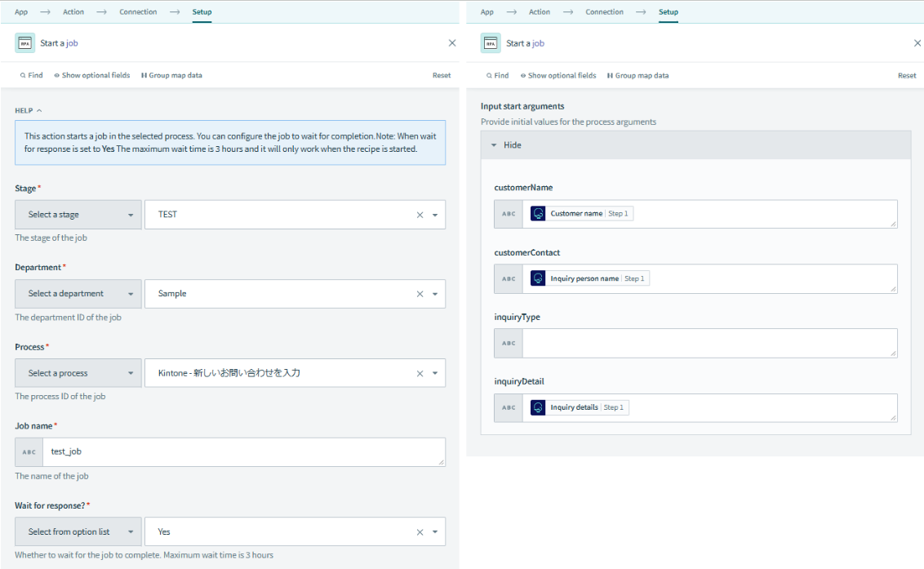
Task: Go to App step in left breadcrumb
Action: tap(21, 11)
